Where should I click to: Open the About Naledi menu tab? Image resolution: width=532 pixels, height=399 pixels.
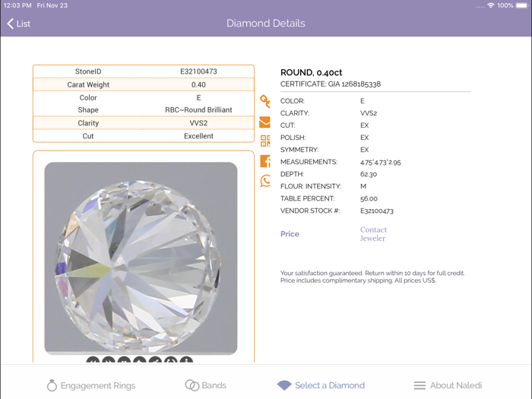[448, 385]
